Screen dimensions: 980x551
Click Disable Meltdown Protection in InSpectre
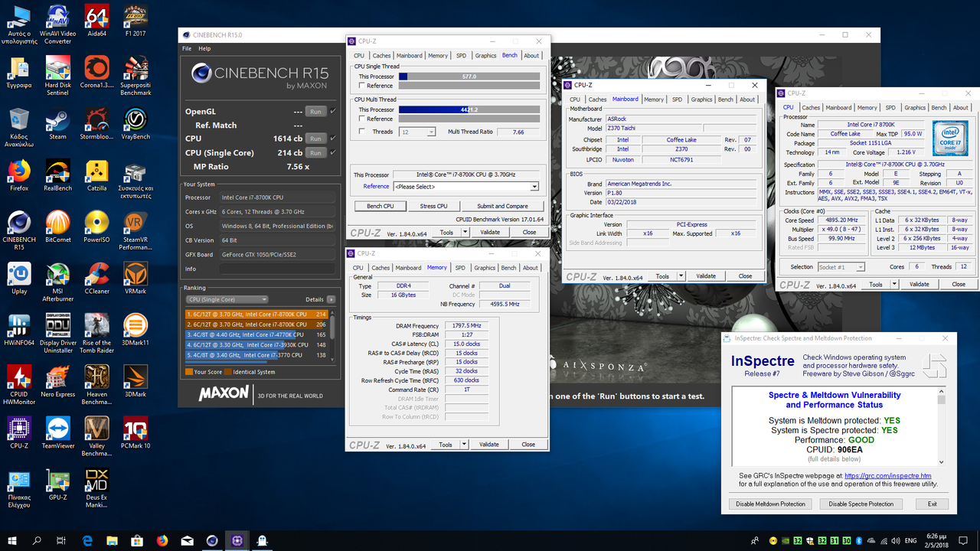pos(770,504)
